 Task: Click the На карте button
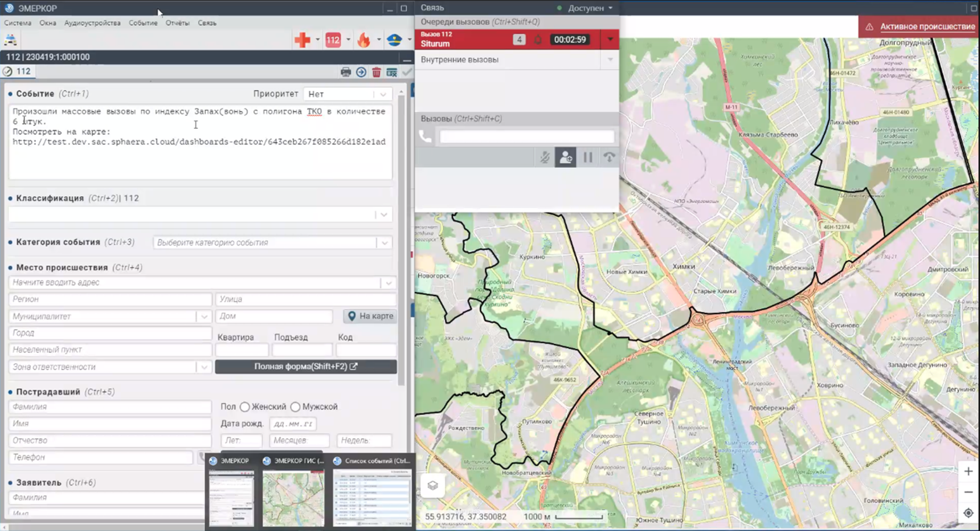(370, 316)
